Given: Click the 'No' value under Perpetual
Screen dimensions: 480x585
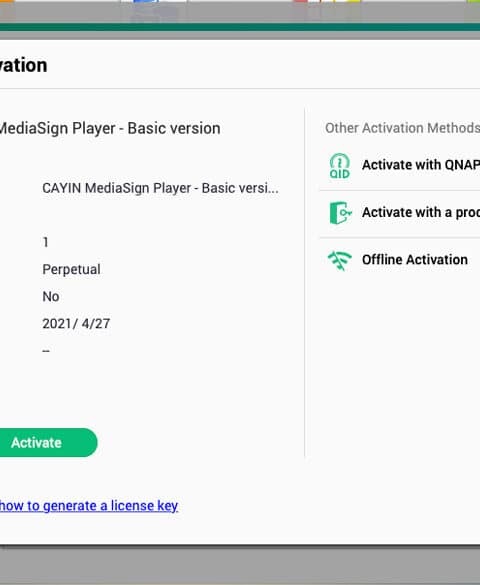Looking at the screenshot, I should 51,297.
